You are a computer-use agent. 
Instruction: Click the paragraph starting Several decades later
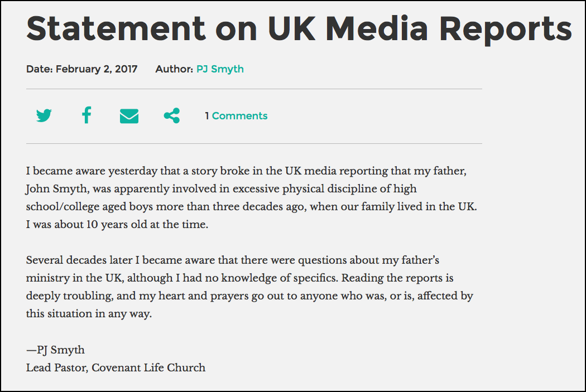coord(249,287)
